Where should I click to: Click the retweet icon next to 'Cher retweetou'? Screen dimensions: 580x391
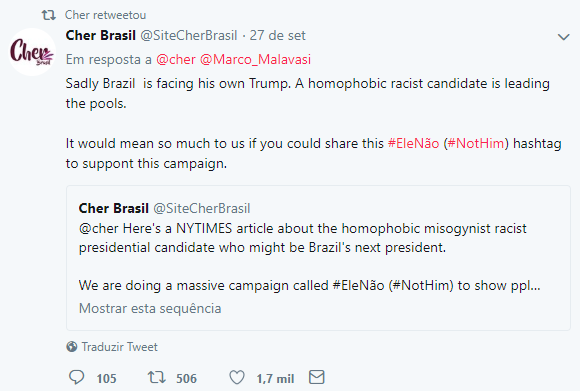click(48, 15)
